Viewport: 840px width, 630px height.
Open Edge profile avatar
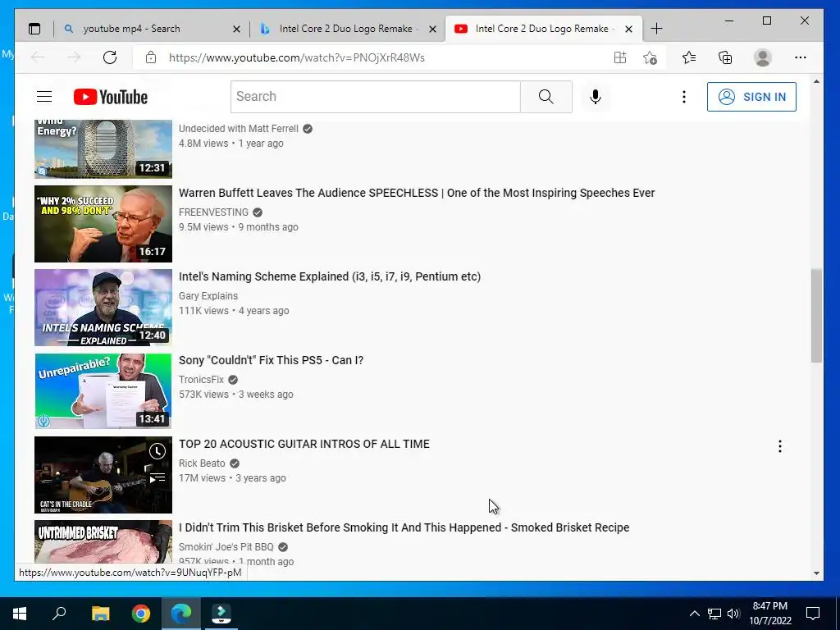pyautogui.click(x=762, y=57)
